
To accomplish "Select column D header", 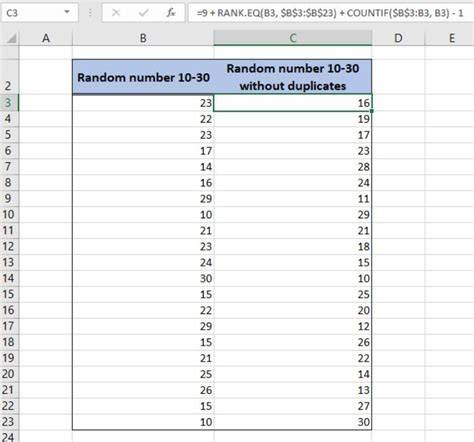I will tap(398, 38).
